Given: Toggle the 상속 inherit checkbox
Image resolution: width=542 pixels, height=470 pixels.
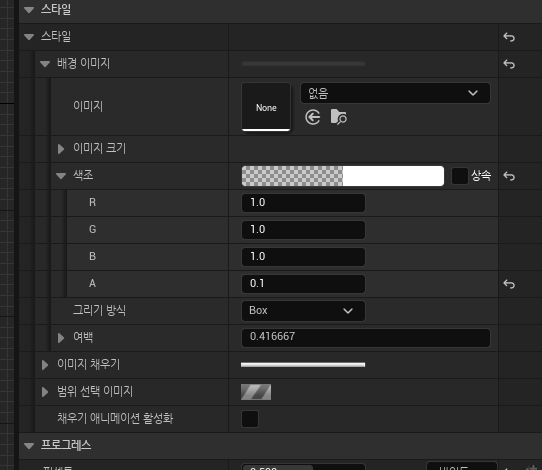Looking at the screenshot, I should click(x=460, y=176).
